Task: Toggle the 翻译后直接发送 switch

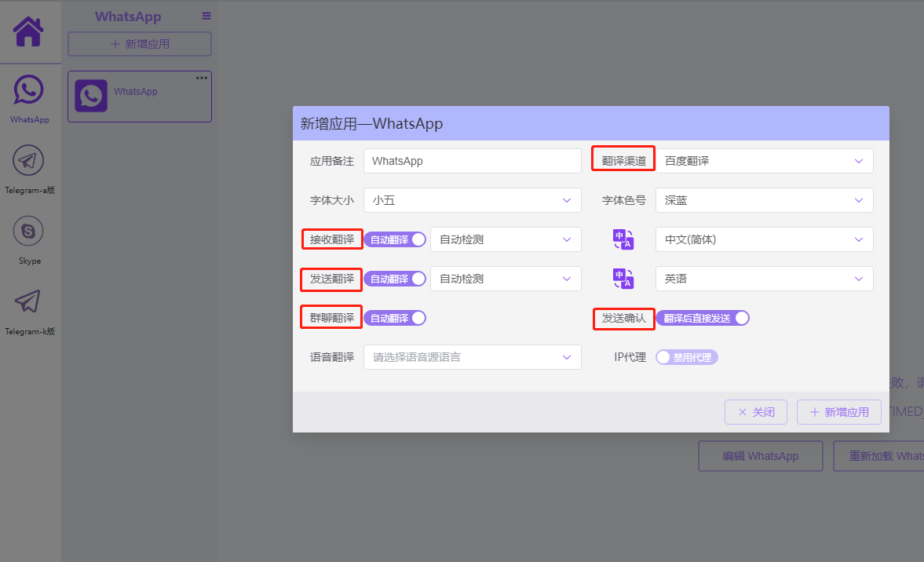Action: [703, 318]
